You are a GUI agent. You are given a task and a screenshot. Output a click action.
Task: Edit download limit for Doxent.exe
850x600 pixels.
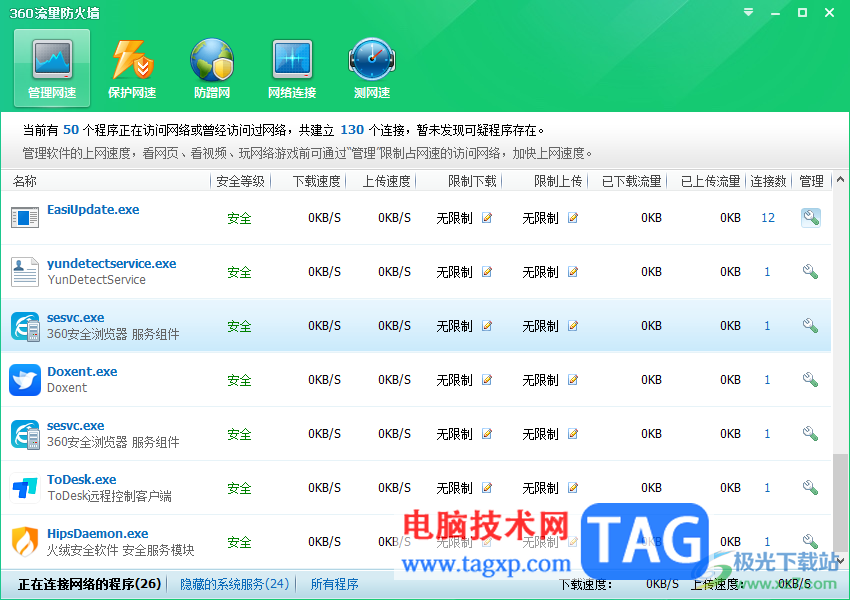coord(487,380)
